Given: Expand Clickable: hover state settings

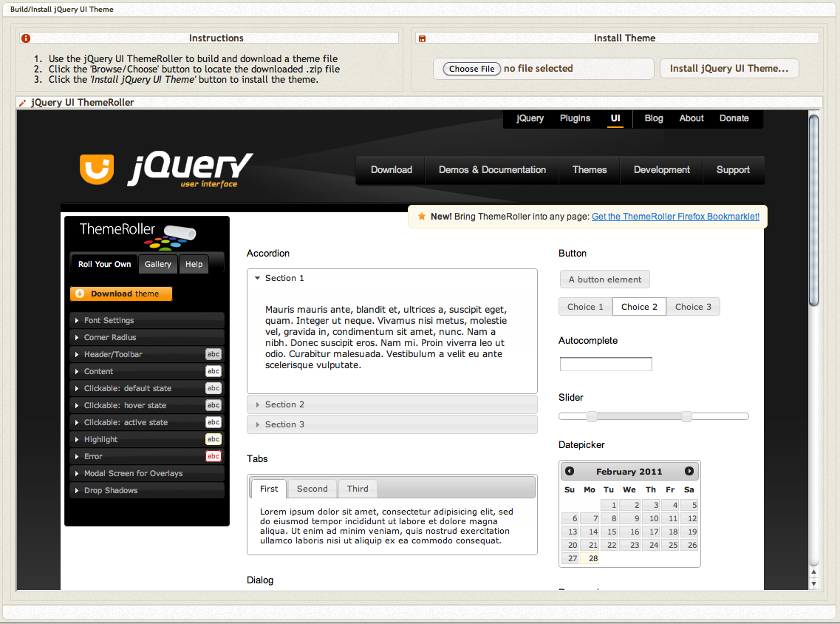Looking at the screenshot, I should click(x=147, y=405).
